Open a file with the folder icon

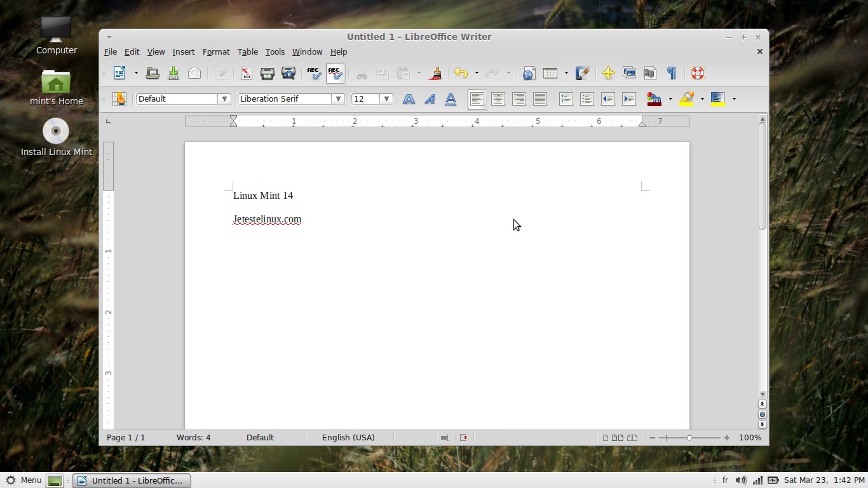click(153, 73)
